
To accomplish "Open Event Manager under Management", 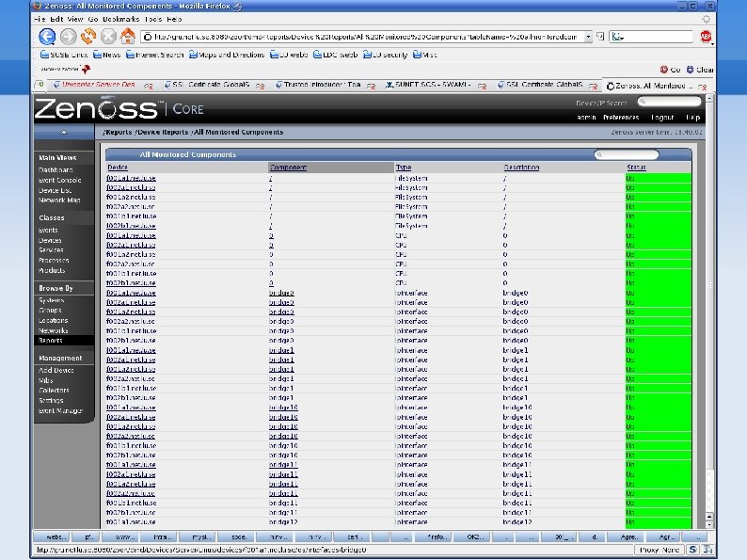I will (60, 410).
